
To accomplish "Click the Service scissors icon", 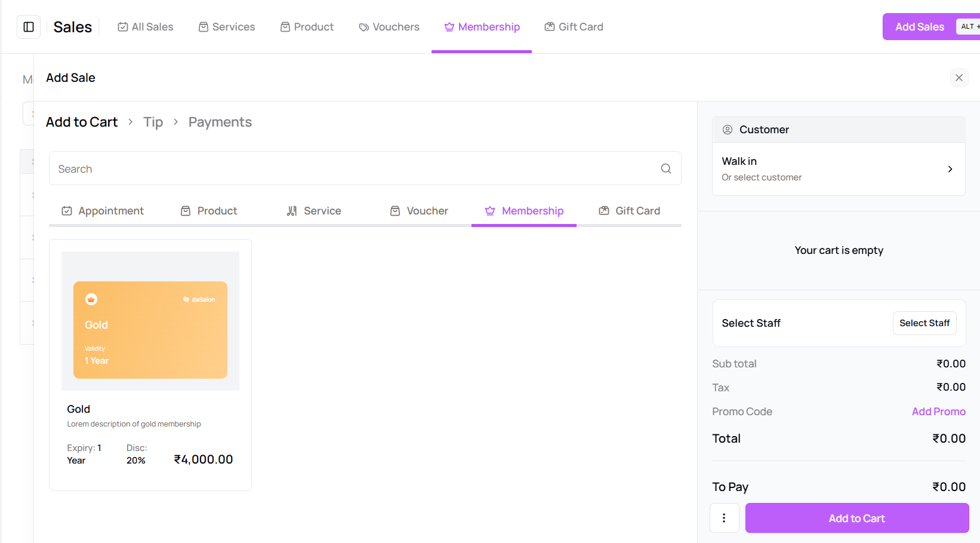I will pyautogui.click(x=292, y=211).
